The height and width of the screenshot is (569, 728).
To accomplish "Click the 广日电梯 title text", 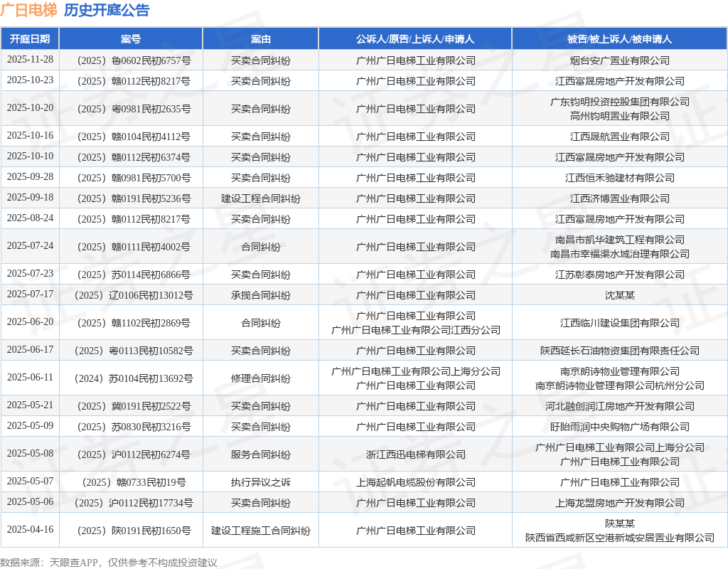I will point(28,10).
